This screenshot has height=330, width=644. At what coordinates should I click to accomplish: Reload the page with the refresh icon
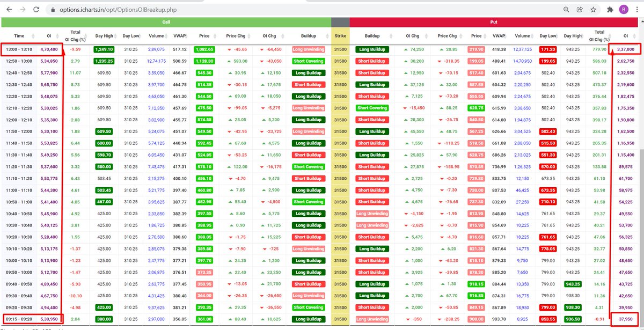pyautogui.click(x=36, y=10)
